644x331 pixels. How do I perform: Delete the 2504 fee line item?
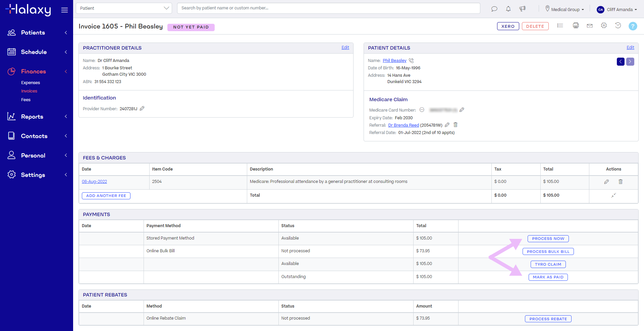coord(621,182)
